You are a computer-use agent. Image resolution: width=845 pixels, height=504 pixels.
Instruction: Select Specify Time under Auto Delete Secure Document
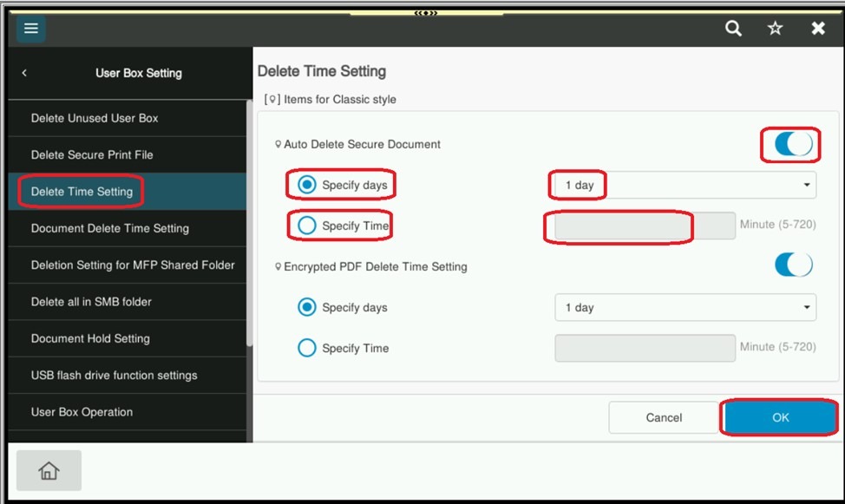307,226
